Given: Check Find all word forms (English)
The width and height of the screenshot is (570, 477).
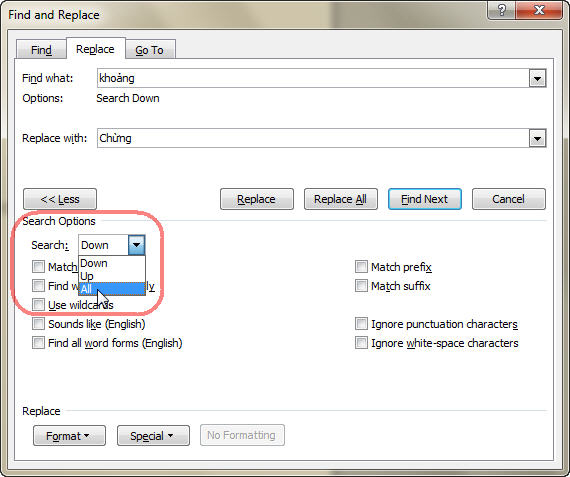Looking at the screenshot, I should (x=38, y=342).
